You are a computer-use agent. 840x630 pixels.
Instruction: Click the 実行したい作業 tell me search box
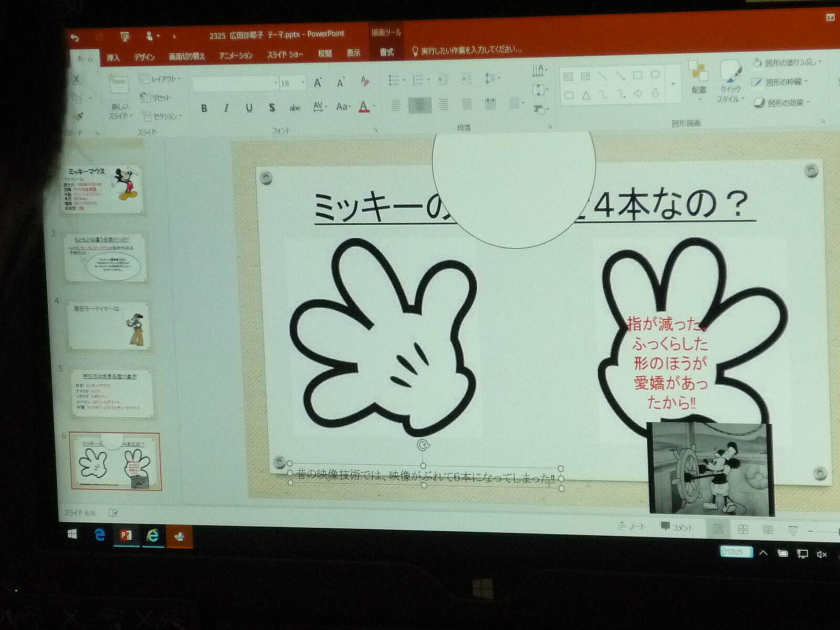[467, 50]
